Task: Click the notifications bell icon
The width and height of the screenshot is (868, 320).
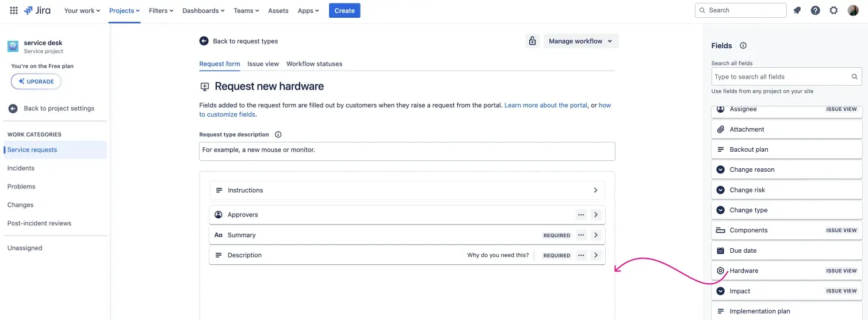Action: coord(797,10)
